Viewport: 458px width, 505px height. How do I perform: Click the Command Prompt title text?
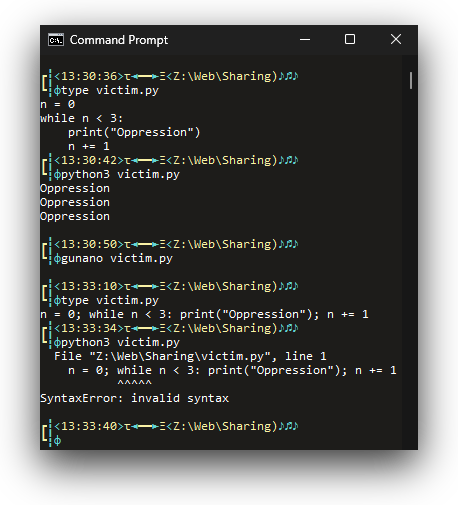coord(119,40)
